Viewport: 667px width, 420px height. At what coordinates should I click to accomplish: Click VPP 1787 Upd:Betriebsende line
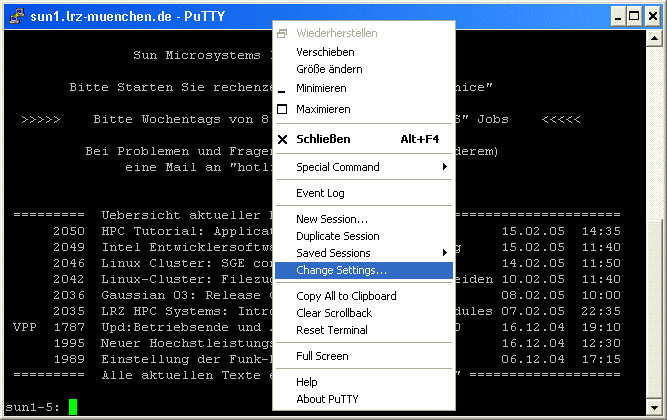pos(143,327)
